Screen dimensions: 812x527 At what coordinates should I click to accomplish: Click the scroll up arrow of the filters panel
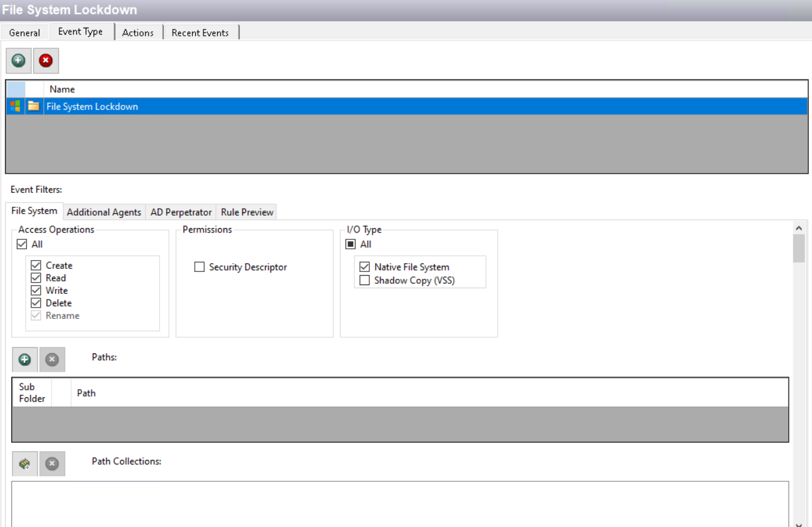[799, 228]
